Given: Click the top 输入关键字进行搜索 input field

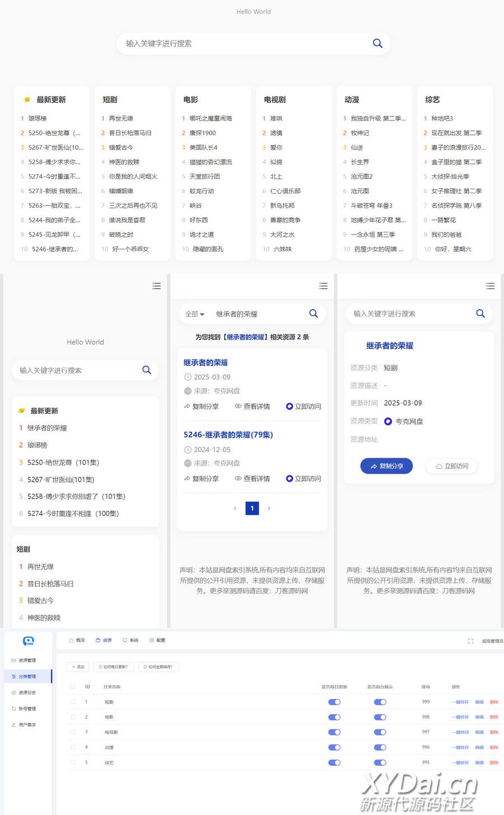Looking at the screenshot, I should 241,44.
